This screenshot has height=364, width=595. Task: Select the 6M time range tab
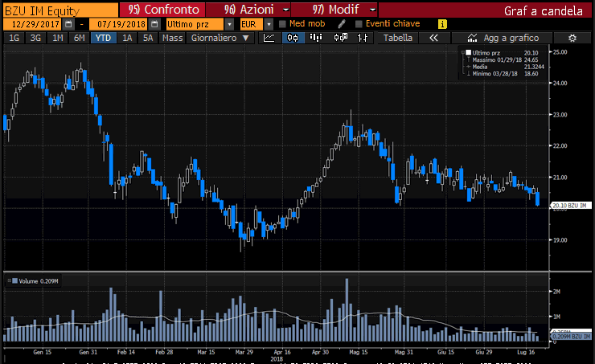pyautogui.click(x=79, y=38)
